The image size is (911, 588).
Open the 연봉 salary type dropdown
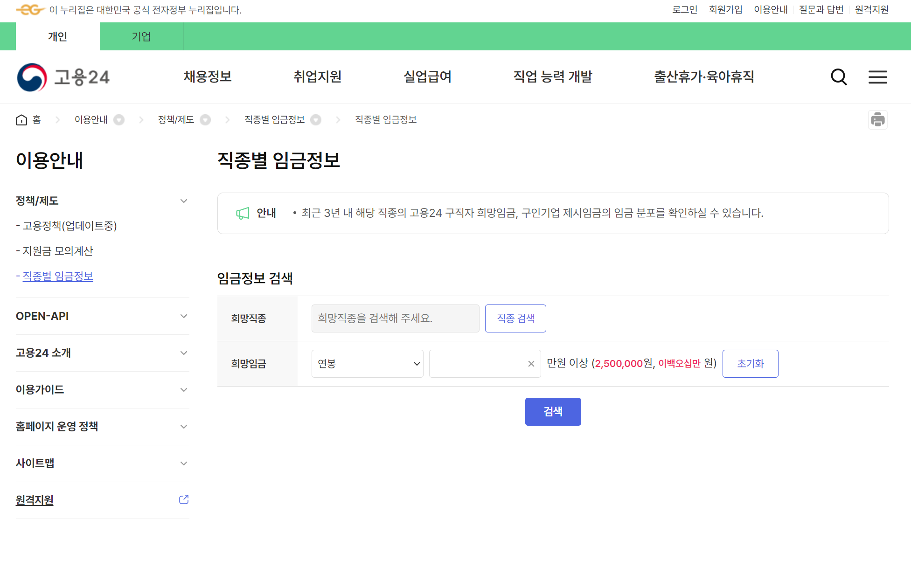367,364
